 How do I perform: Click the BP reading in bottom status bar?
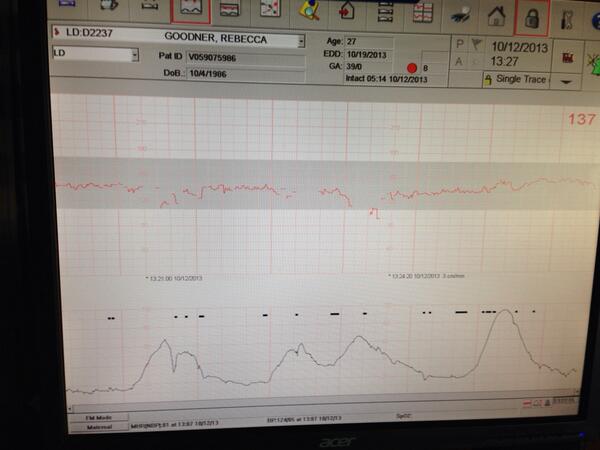point(303,419)
